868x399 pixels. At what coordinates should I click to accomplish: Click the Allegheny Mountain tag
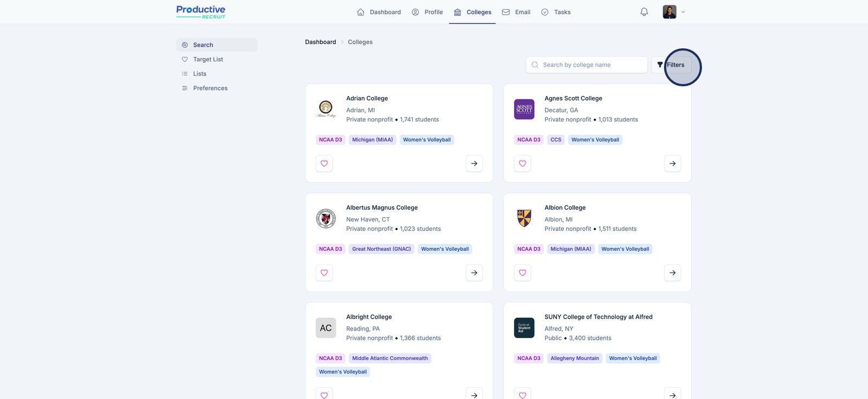click(x=575, y=358)
